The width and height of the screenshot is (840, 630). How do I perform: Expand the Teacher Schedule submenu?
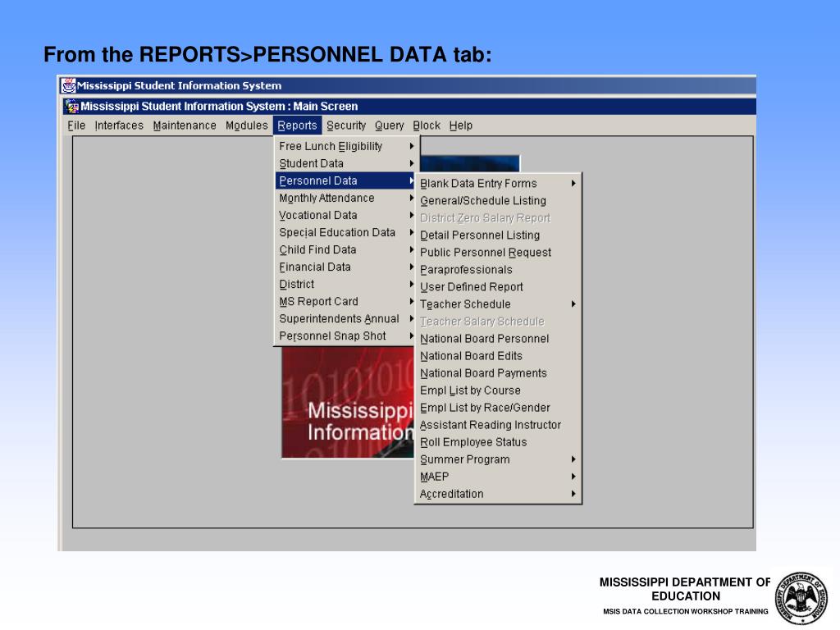498,304
